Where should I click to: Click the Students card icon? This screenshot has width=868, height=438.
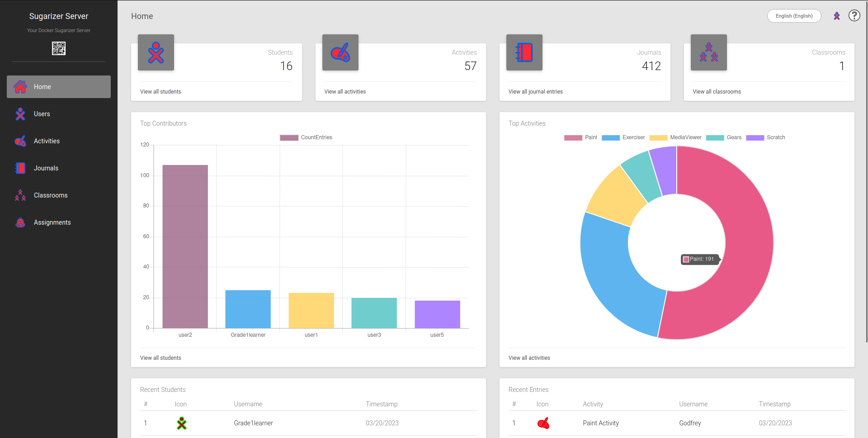tap(156, 53)
